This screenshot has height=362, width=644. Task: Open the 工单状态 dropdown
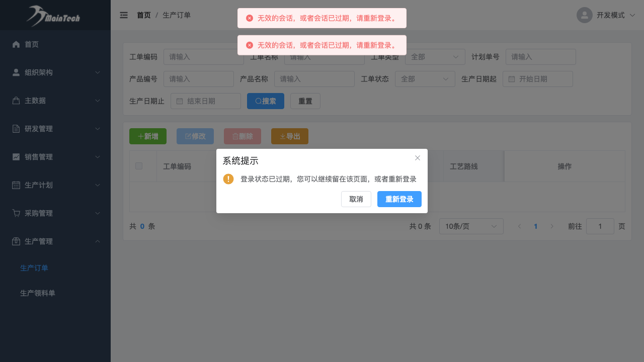(x=425, y=79)
